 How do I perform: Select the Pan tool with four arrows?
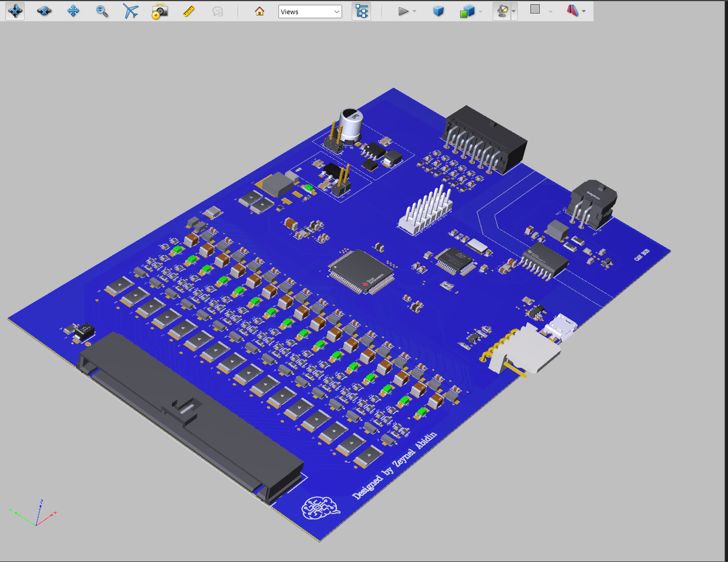click(x=73, y=11)
